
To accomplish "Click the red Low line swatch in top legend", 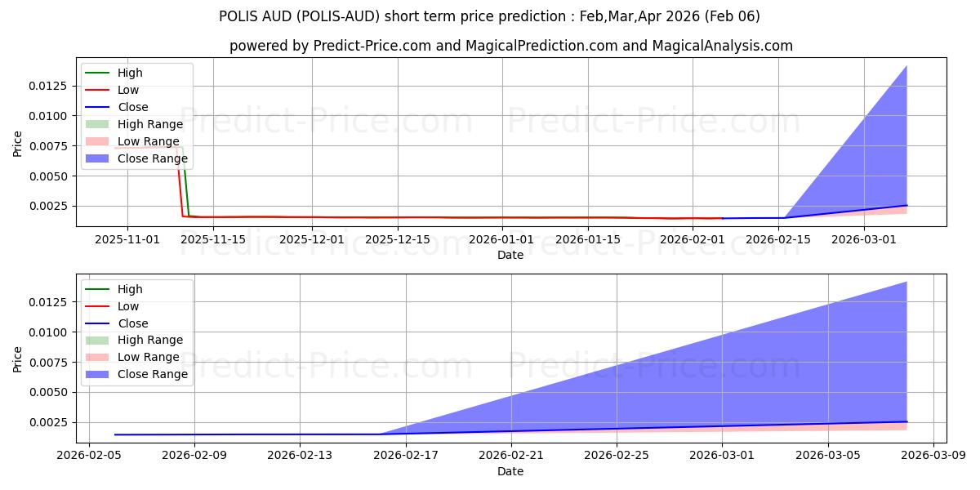I will [98, 90].
